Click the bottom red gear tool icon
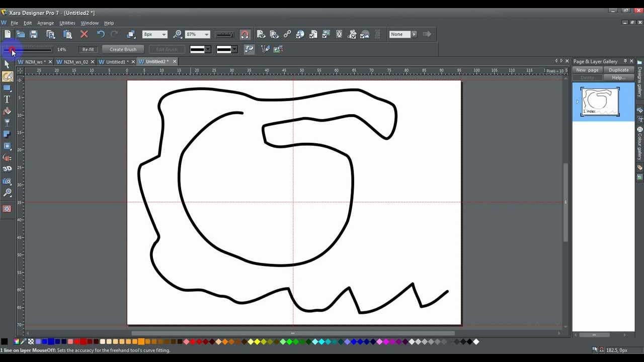The width and height of the screenshot is (644, 362). pos(7,209)
